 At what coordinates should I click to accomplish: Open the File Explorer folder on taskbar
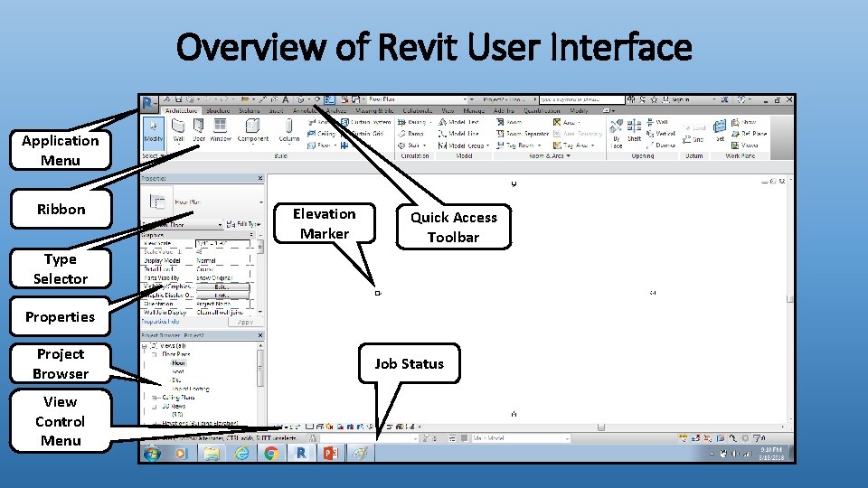212,454
